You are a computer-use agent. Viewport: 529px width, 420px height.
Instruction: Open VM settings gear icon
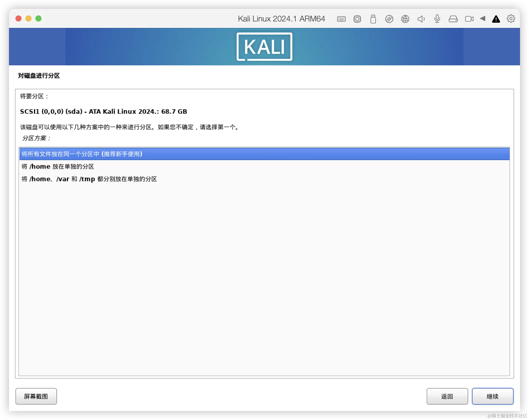[511, 19]
